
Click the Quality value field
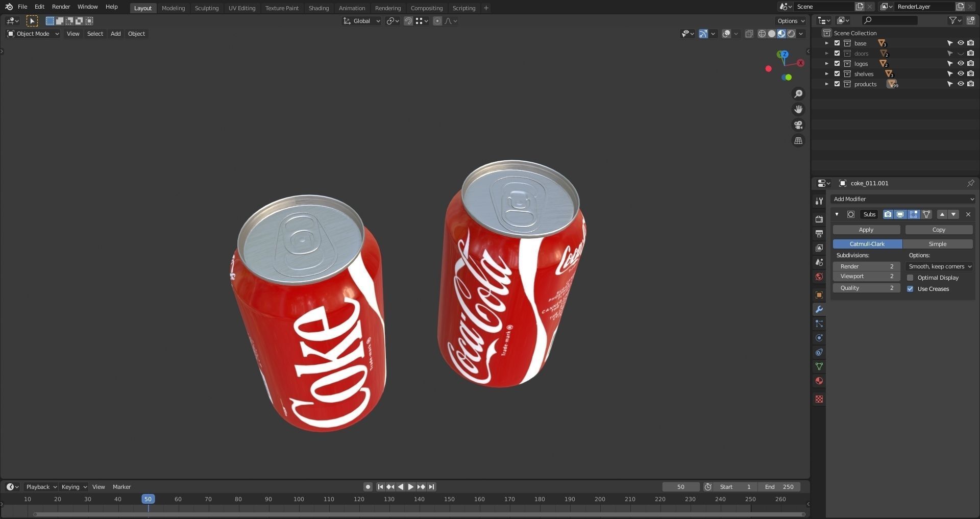tap(866, 288)
